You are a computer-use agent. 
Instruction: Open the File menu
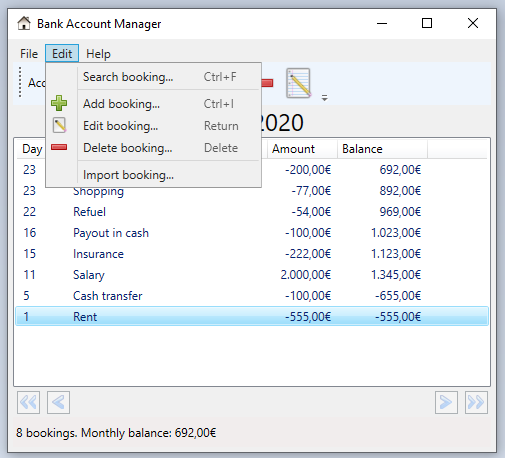29,54
